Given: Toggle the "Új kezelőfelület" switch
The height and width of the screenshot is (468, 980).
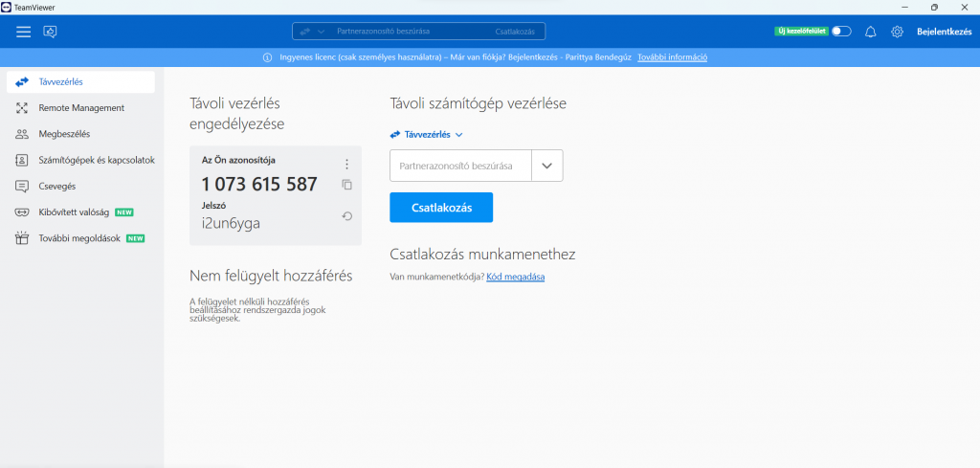Looking at the screenshot, I should pyautogui.click(x=840, y=32).
